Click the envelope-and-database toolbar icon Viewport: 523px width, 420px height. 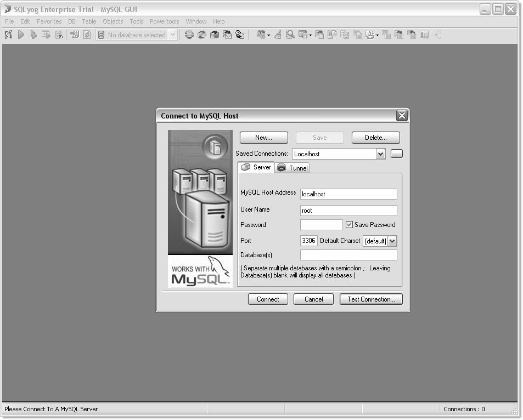click(227, 35)
